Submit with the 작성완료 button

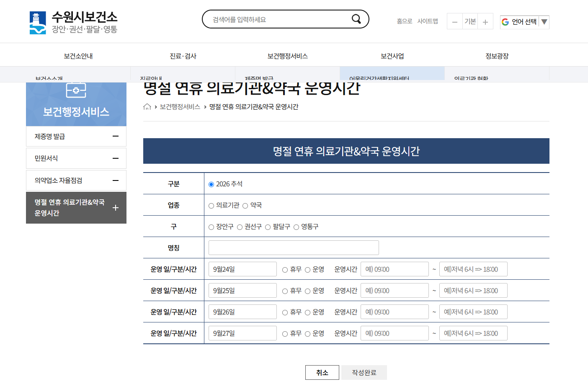point(364,372)
